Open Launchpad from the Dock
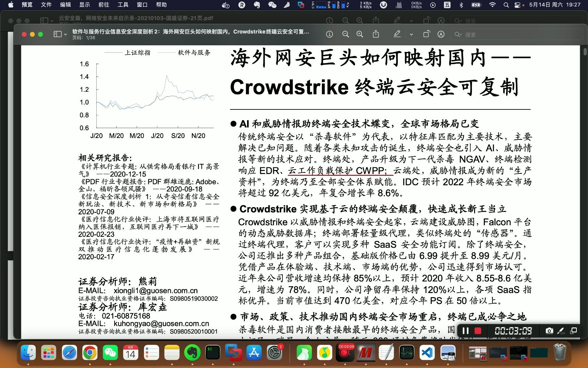 tap(49, 353)
